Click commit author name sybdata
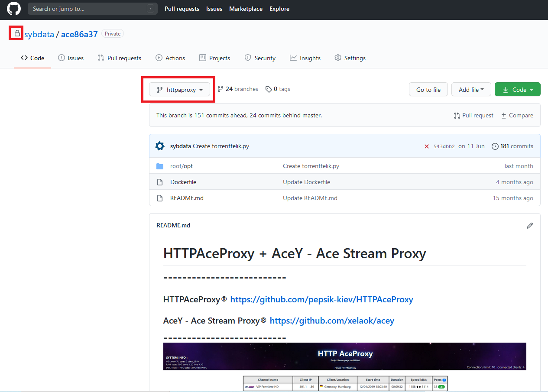 pos(181,146)
